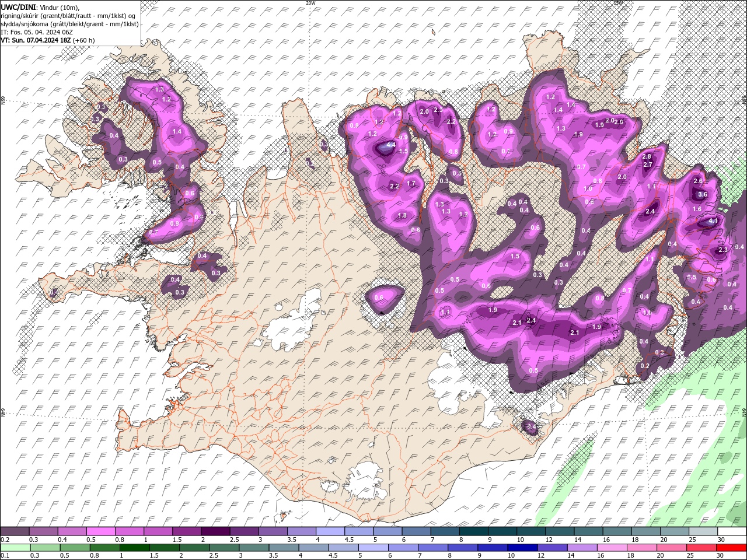Viewport: 747px width, 560px height.
Task: Pick the dark teal swatch starting at 8 in upper legend row
Action: tap(474, 531)
